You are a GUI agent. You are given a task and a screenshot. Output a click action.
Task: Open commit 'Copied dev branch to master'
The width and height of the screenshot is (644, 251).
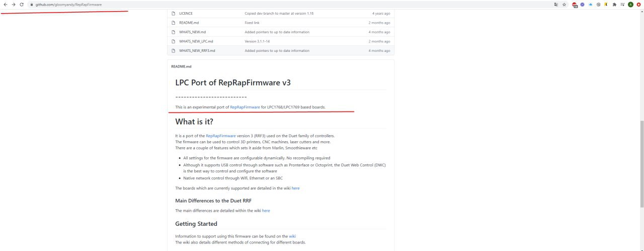click(279, 13)
